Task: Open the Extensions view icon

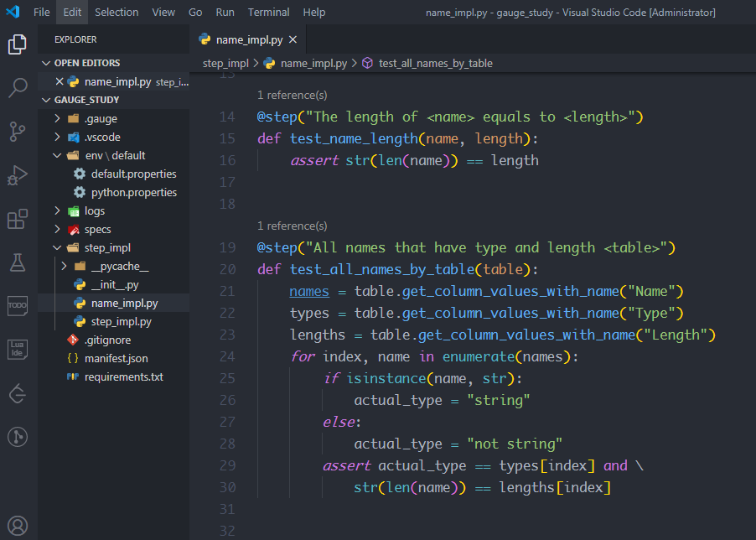Action: tap(18, 220)
